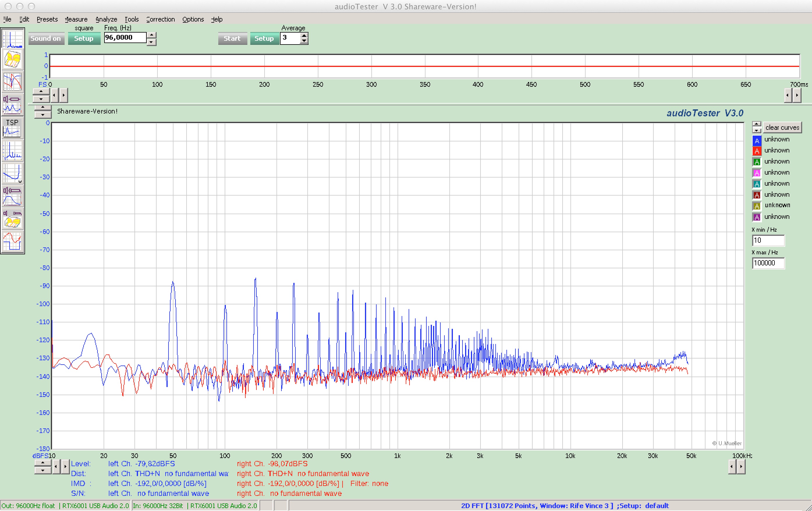Click the X max / Hz field
Screen dimensions: 812x511
click(768, 263)
